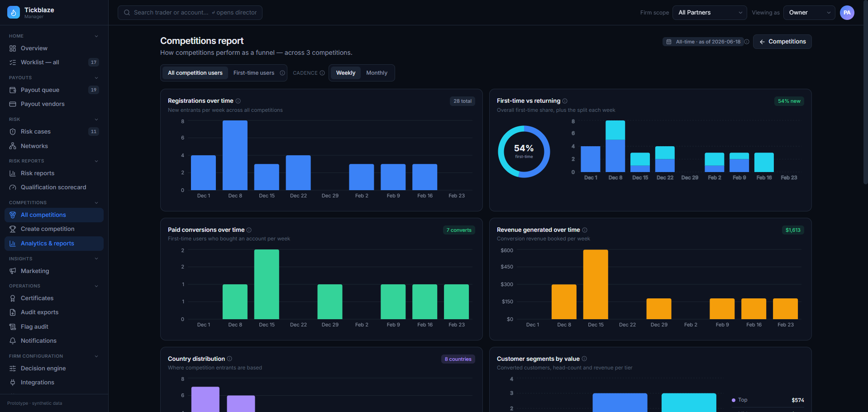Collapse the RISK sidebar section
This screenshot has height=412, width=868.
(x=96, y=120)
